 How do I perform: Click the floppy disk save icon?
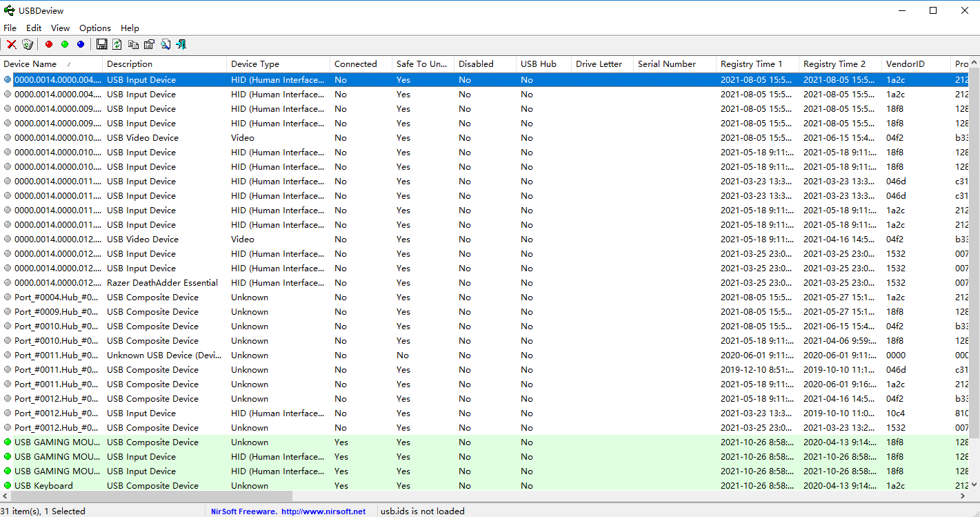point(102,44)
